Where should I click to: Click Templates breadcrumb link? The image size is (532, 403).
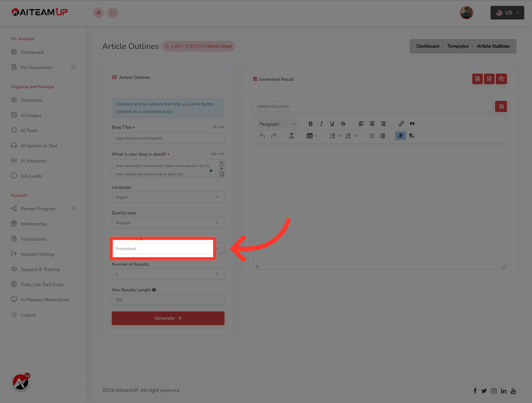(x=458, y=46)
